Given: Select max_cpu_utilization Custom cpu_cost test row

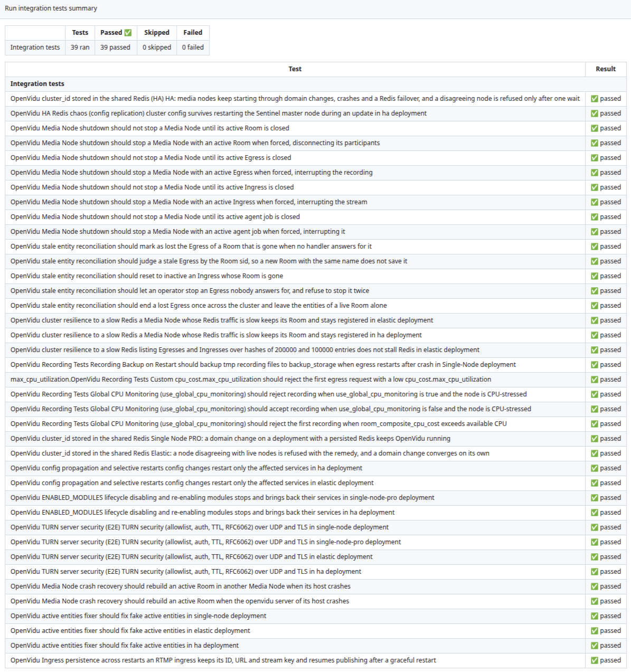Looking at the screenshot, I should coord(251,380).
